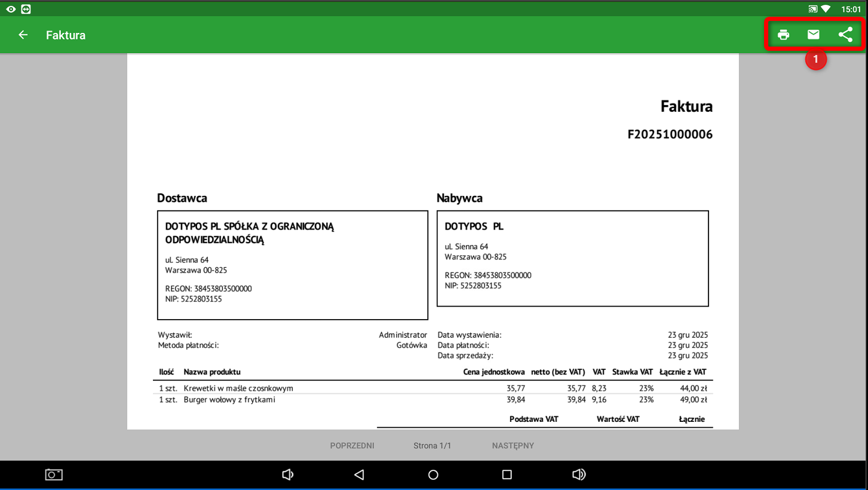868x490 pixels.
Task: Tap the cast icon in status bar
Action: pos(812,9)
